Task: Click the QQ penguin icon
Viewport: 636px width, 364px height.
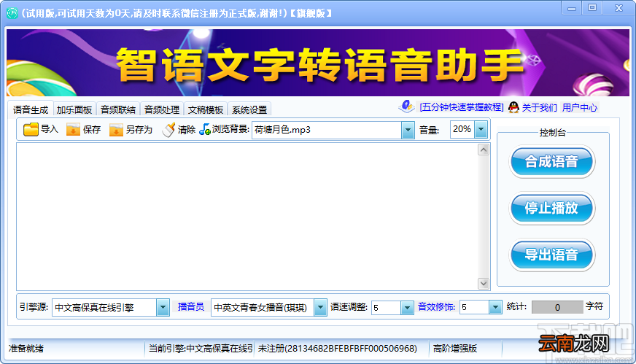Action: [513, 107]
